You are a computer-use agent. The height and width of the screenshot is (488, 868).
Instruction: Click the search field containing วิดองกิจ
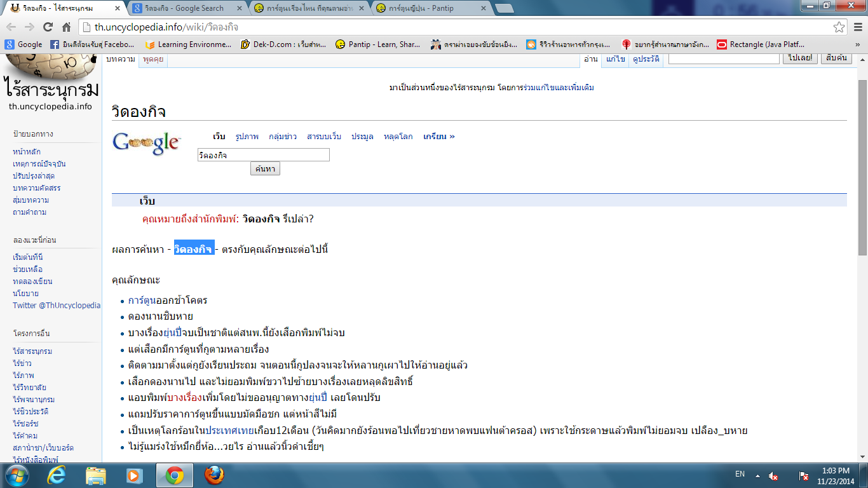(x=264, y=155)
